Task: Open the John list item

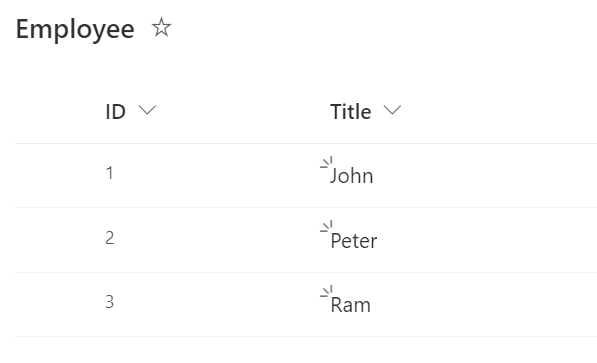Action: pyautogui.click(x=351, y=176)
